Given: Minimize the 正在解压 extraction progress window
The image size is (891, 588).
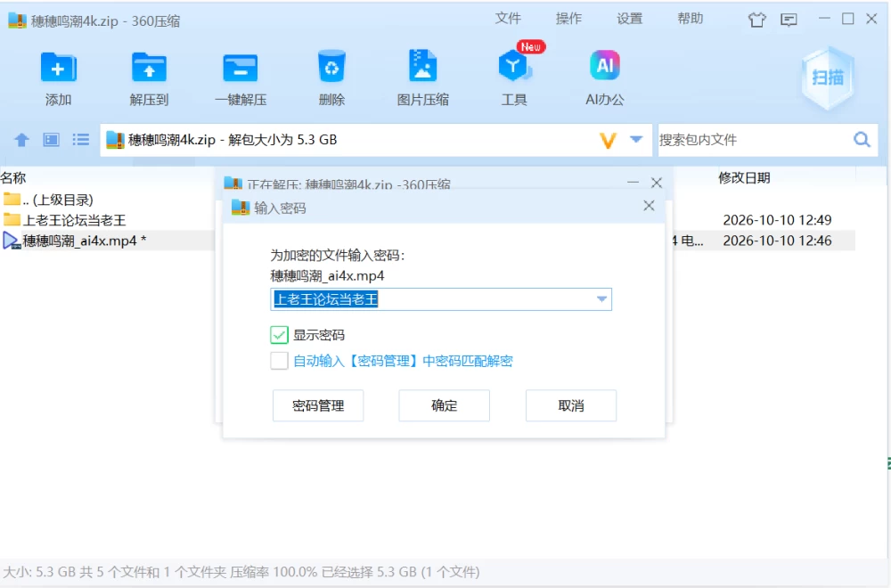Looking at the screenshot, I should [x=633, y=183].
